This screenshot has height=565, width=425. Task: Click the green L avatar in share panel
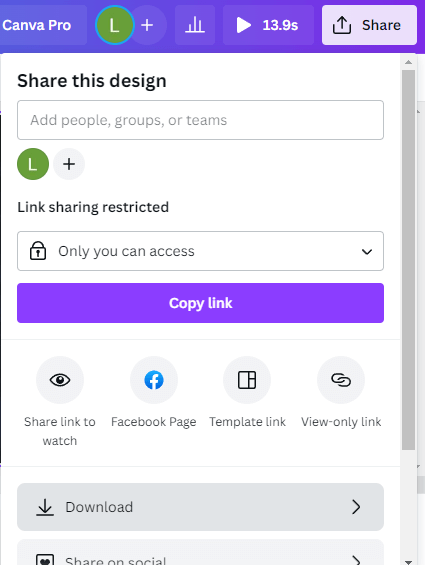coord(33,164)
